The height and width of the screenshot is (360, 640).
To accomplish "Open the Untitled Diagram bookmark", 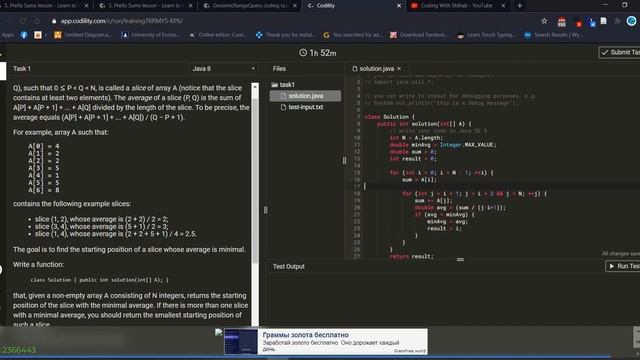I will coord(83,35).
